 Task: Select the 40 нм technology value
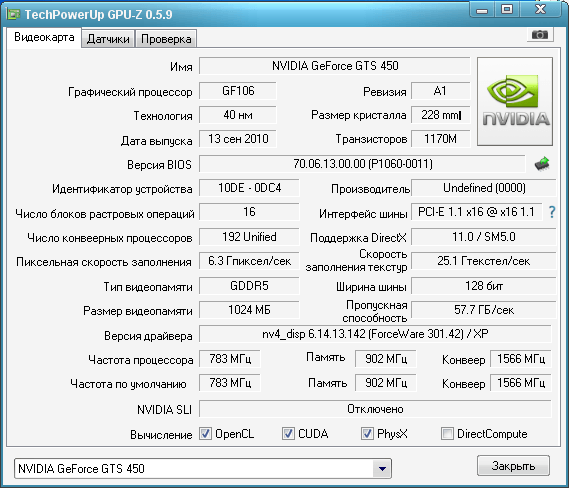click(x=238, y=115)
